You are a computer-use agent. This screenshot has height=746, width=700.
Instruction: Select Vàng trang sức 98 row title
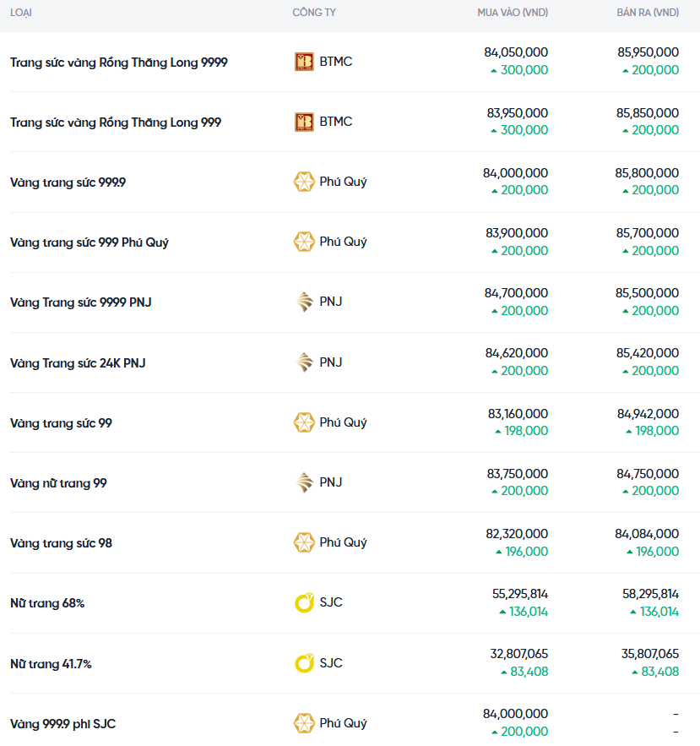tap(61, 543)
